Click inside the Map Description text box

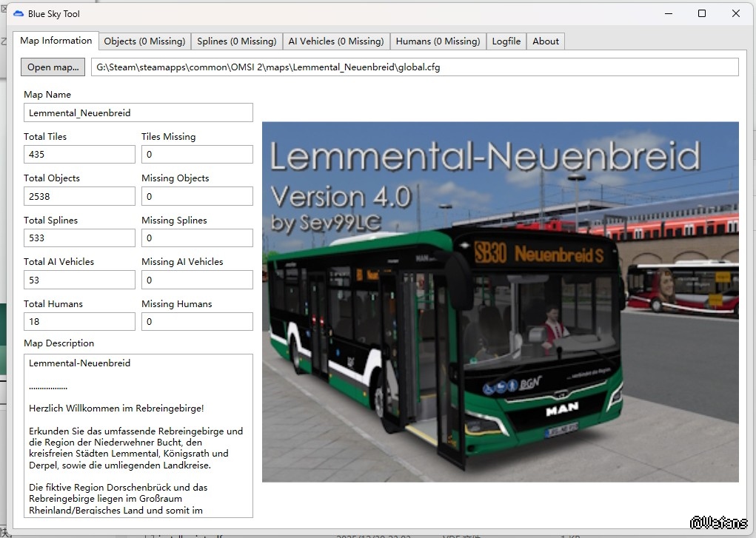click(138, 436)
